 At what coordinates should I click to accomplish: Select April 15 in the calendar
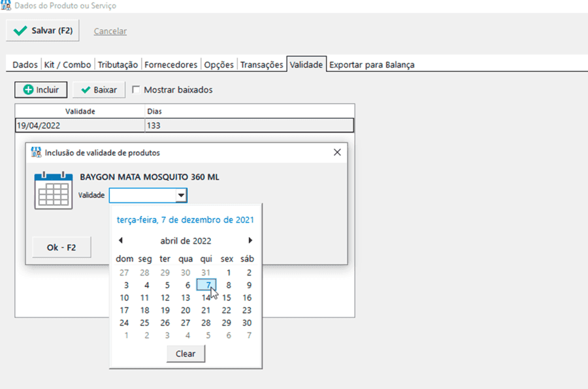pyautogui.click(x=227, y=298)
